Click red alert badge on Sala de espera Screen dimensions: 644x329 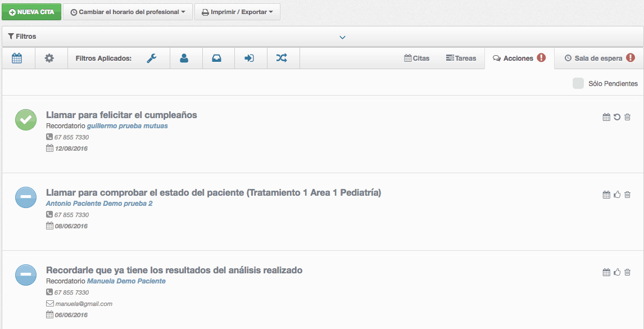coord(631,58)
